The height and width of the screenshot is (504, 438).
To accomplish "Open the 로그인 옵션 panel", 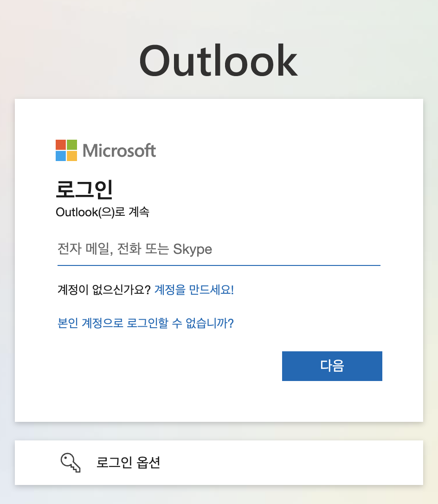I will coord(219,463).
